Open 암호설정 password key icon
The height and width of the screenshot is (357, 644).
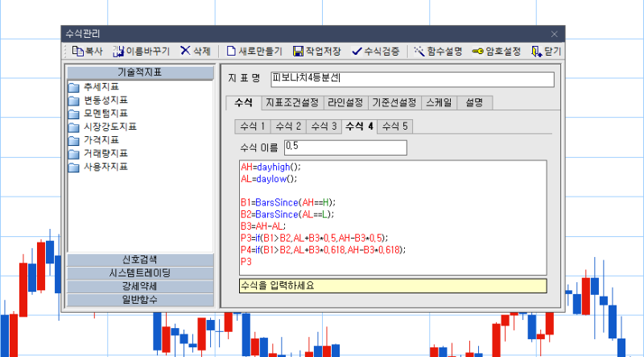477,51
